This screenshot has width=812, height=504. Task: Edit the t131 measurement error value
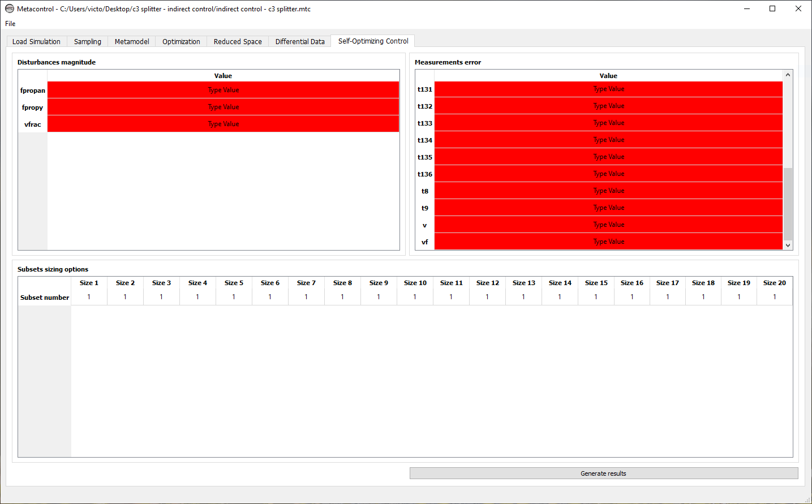(608, 89)
